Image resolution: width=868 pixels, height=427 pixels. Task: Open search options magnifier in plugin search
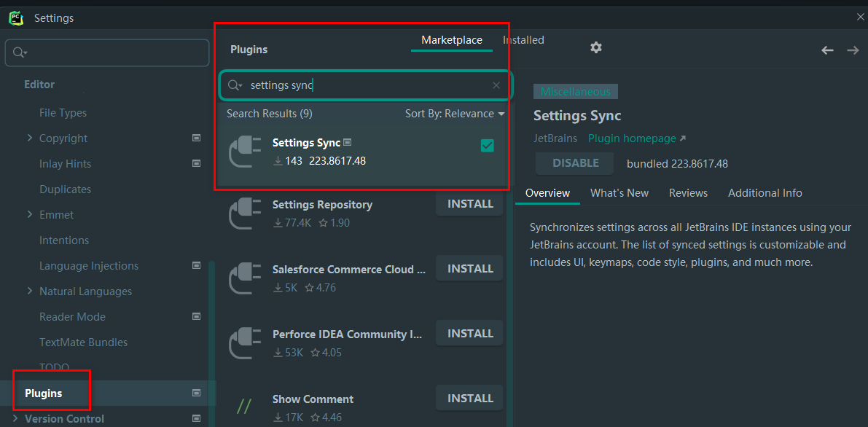tap(235, 85)
